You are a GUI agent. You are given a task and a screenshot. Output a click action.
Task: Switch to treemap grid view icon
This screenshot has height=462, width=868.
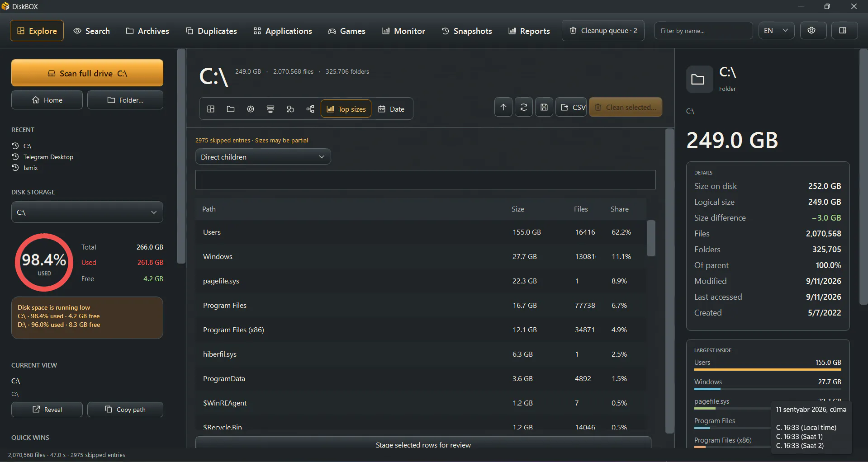pyautogui.click(x=211, y=109)
